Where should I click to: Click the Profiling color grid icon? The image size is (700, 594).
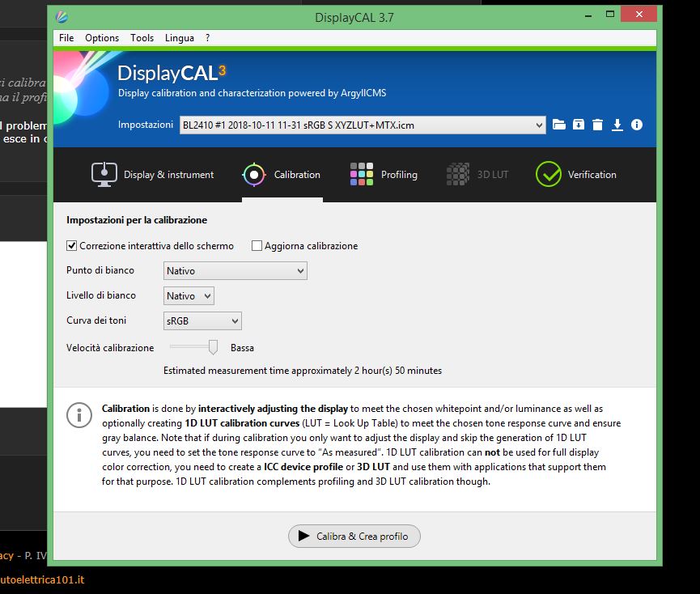click(362, 175)
